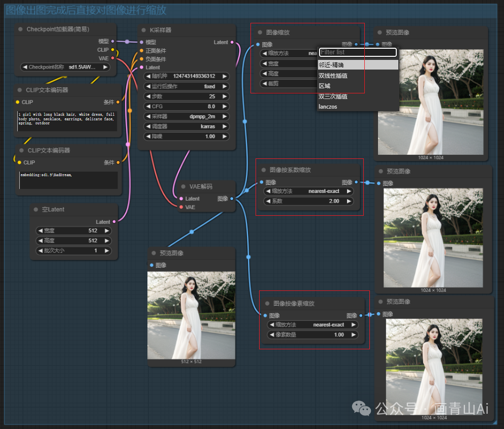The image size is (504, 429).
Task: Click the 负面条件 input port on K采样器
Action: [141, 59]
